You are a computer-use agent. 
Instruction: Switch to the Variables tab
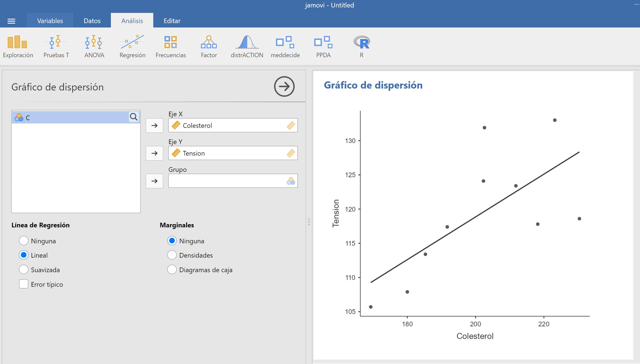(x=50, y=21)
